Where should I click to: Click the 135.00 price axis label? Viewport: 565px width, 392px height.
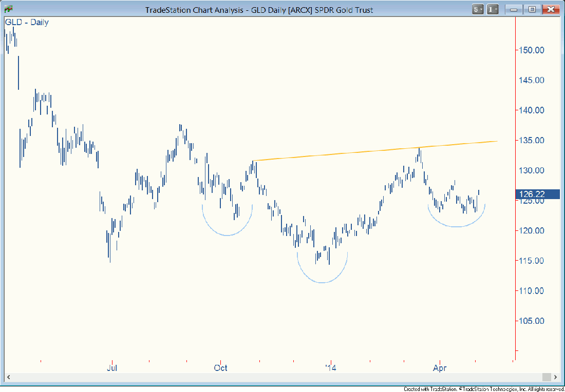pyautogui.click(x=532, y=141)
